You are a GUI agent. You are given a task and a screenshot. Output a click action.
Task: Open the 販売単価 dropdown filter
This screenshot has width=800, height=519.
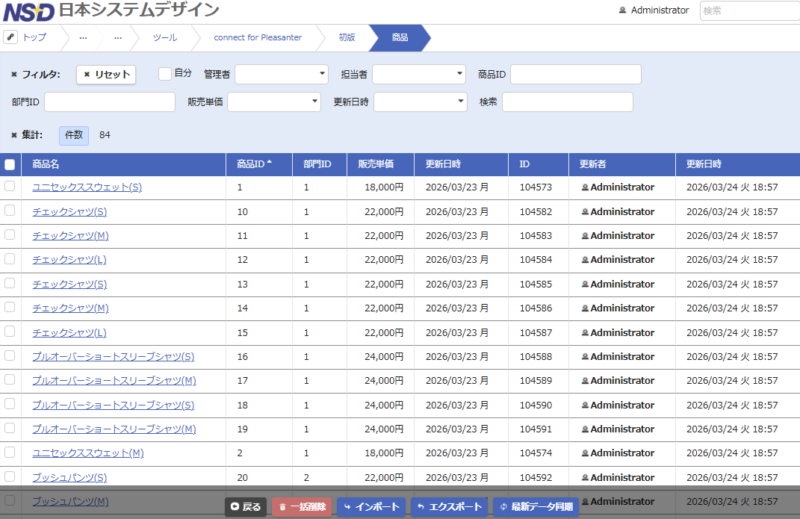point(274,102)
